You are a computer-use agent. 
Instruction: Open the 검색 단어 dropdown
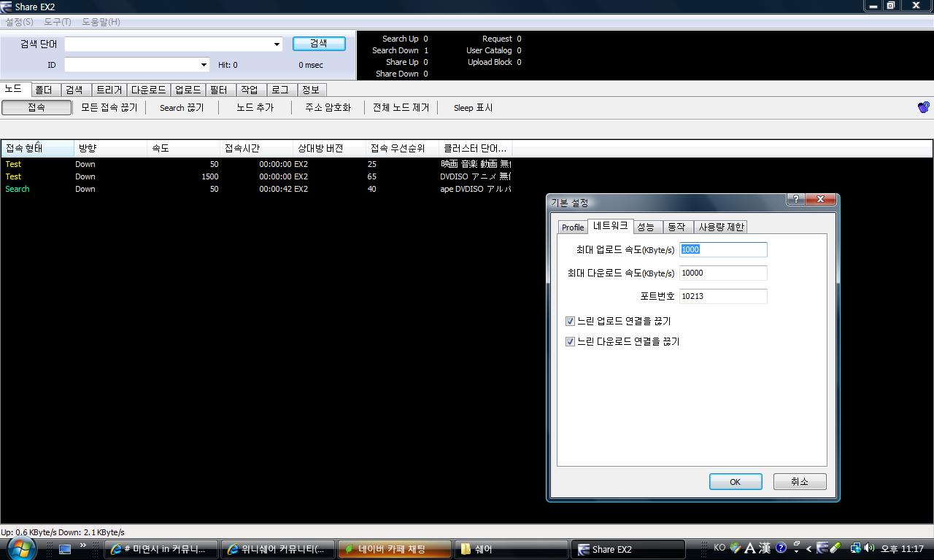(277, 44)
